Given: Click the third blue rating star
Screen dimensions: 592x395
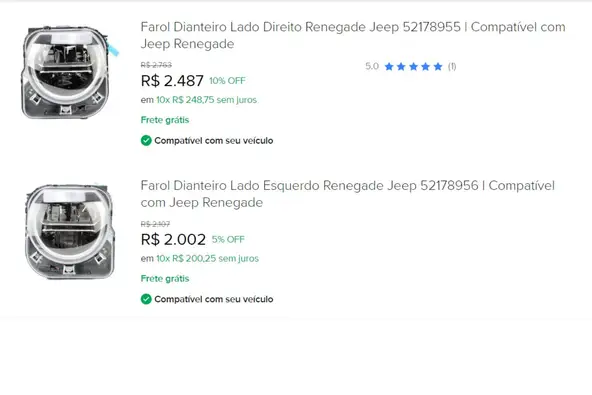Looking at the screenshot, I should pos(413,67).
